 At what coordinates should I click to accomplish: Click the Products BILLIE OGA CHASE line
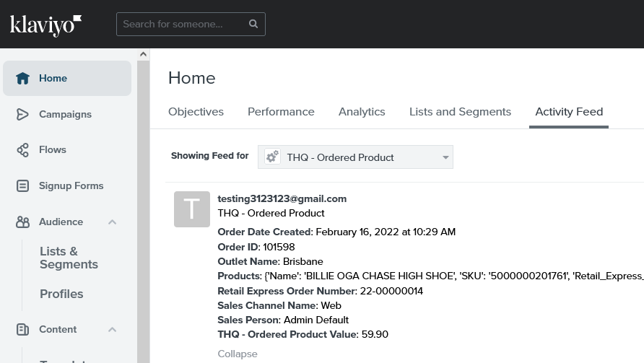pyautogui.click(x=431, y=276)
